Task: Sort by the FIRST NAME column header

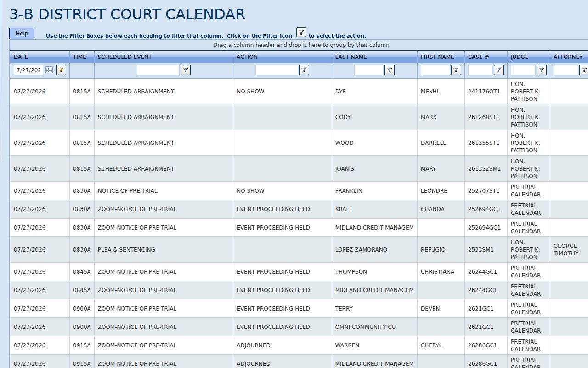Action: 437,57
